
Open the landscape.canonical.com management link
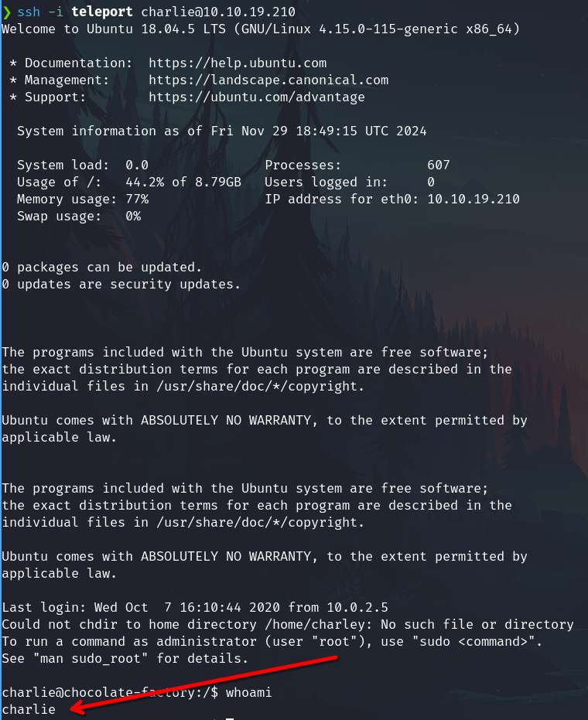268,80
